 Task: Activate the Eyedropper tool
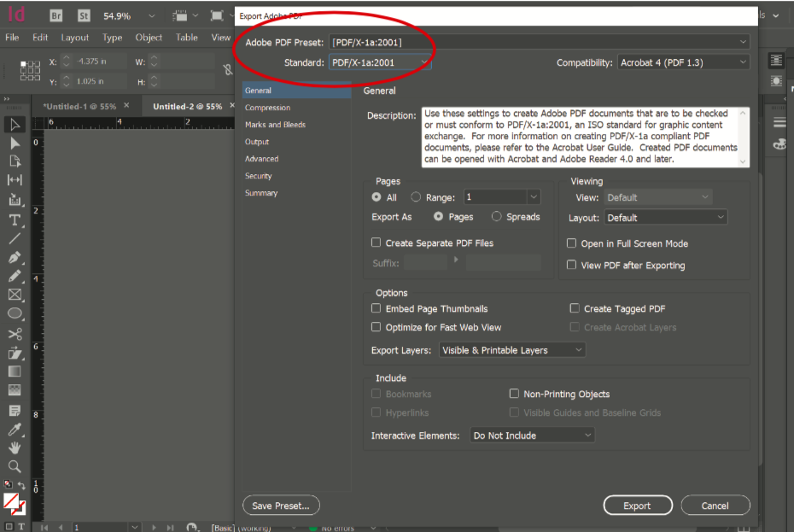click(x=15, y=429)
